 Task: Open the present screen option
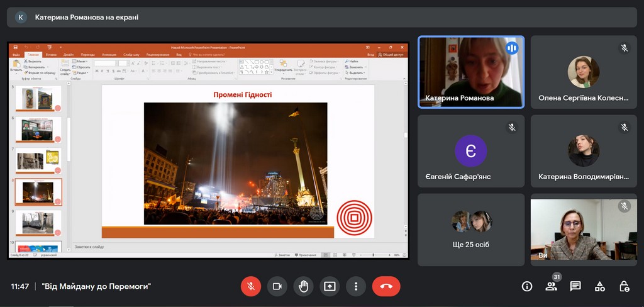click(x=330, y=286)
